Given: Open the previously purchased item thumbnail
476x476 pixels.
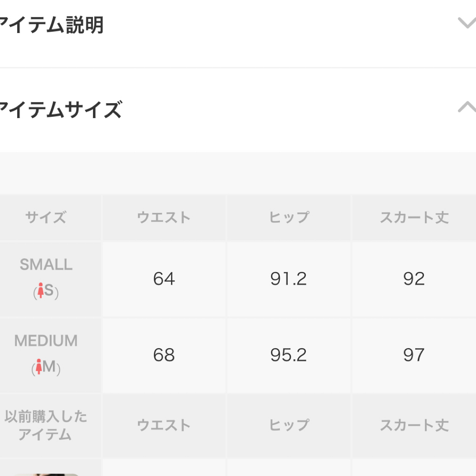Looking at the screenshot, I should [45, 475].
